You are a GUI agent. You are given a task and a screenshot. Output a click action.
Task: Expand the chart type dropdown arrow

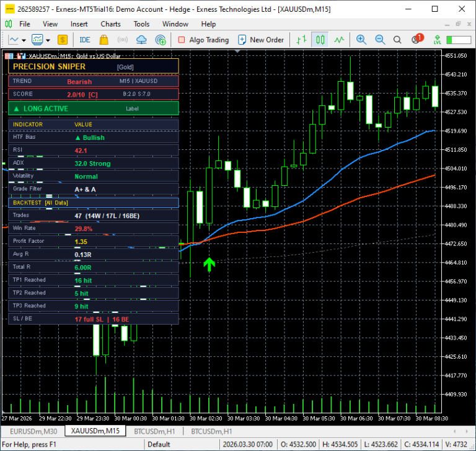pos(24,40)
